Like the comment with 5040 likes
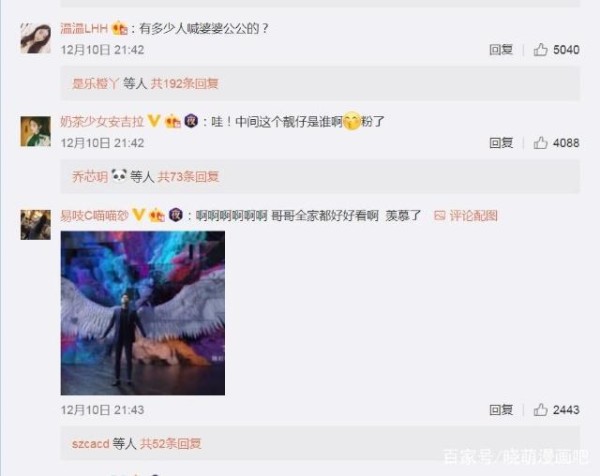 [540, 50]
